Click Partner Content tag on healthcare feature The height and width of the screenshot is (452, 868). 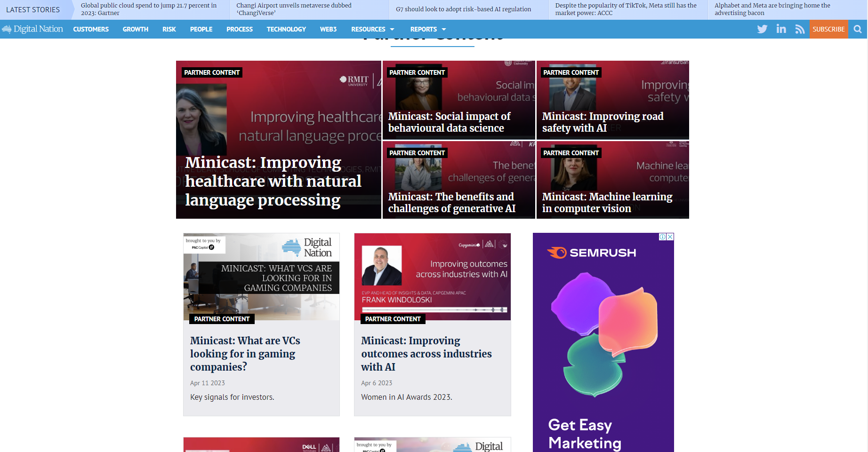[212, 72]
